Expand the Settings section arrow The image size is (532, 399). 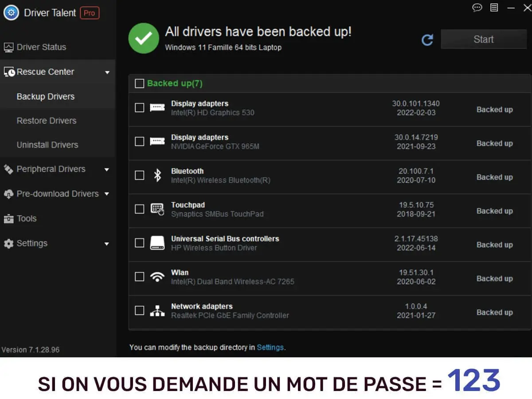click(107, 244)
